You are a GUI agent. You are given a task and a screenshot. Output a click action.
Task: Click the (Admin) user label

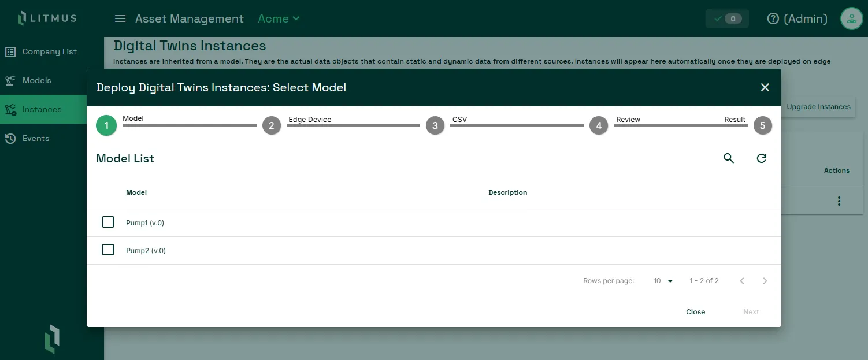point(806,18)
